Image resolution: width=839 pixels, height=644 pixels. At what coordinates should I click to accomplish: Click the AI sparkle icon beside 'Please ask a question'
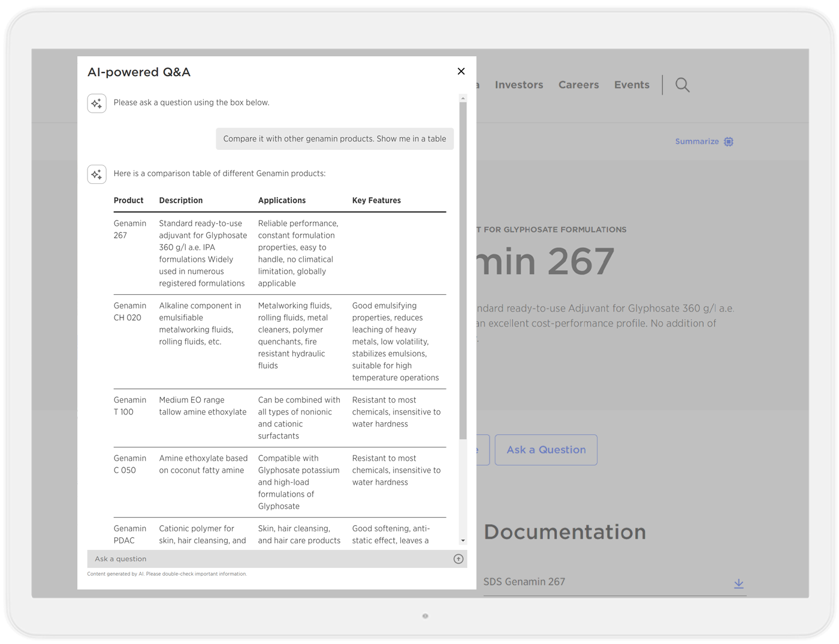tap(97, 104)
